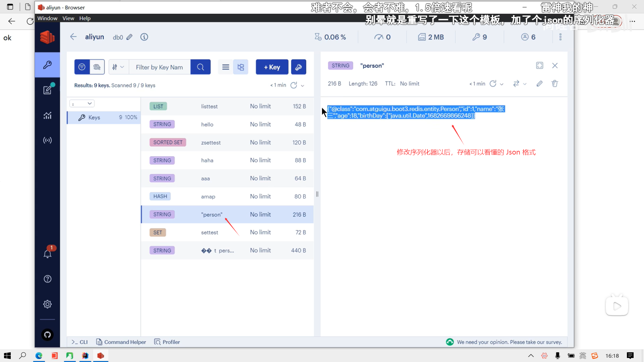Screen dimensions: 644x362
Task: Open the GitHub icon in sidebar
Action: point(47,335)
